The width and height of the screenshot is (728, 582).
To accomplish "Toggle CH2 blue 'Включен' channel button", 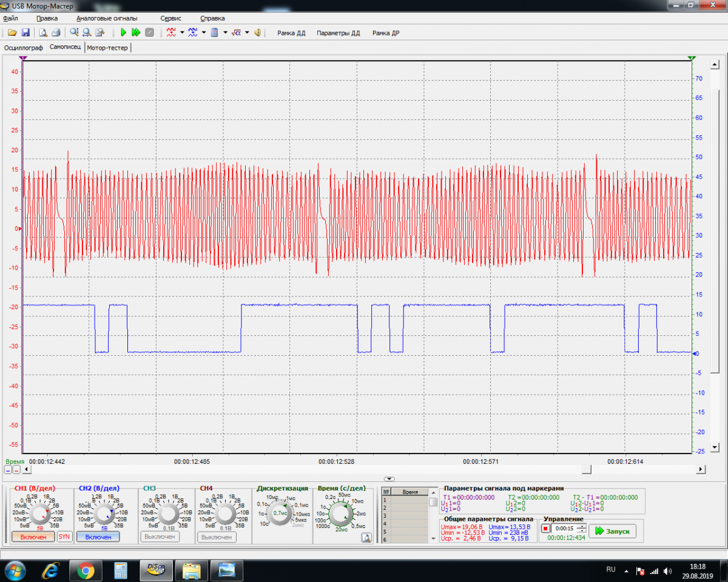I will 98,537.
